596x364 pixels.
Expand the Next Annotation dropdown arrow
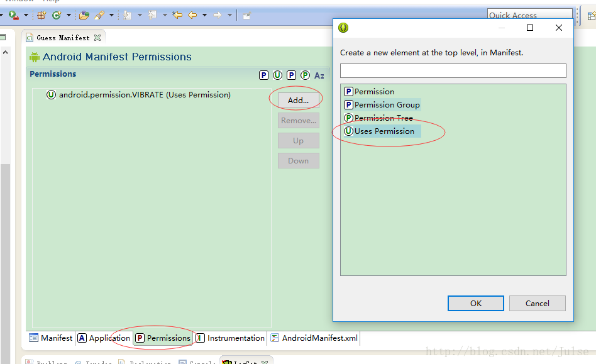pos(140,15)
